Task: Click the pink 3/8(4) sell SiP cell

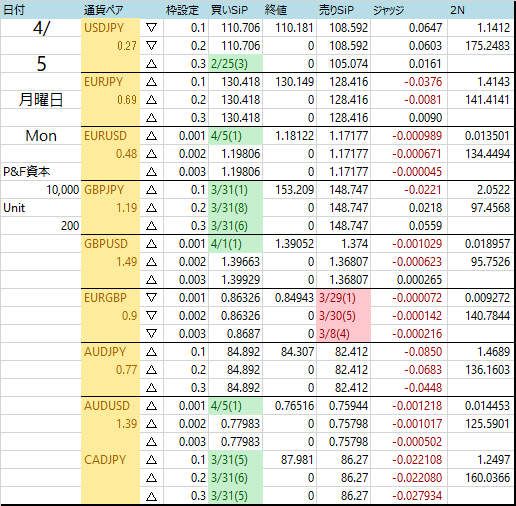Action: coord(344,334)
